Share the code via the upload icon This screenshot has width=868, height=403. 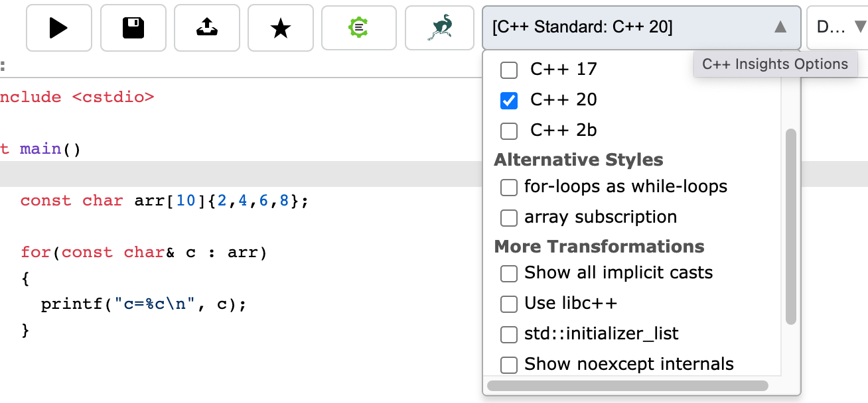pos(206,28)
